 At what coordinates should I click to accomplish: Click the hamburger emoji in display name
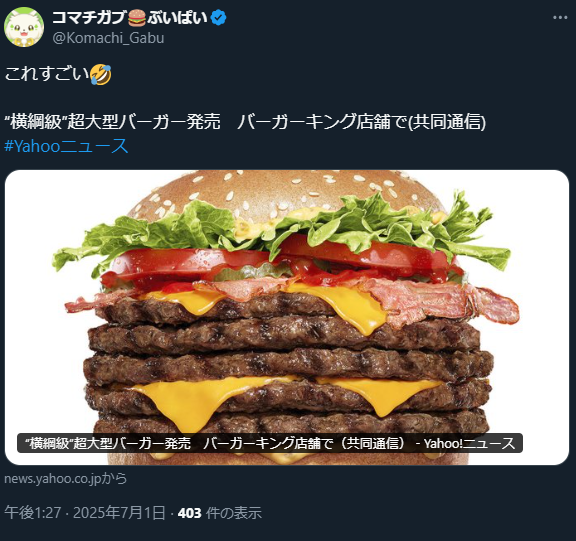[x=137, y=18]
